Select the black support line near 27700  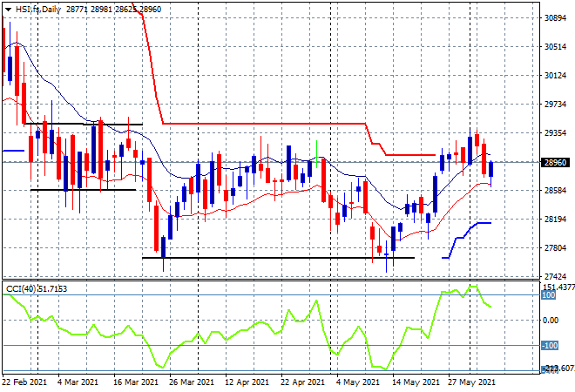(278, 258)
